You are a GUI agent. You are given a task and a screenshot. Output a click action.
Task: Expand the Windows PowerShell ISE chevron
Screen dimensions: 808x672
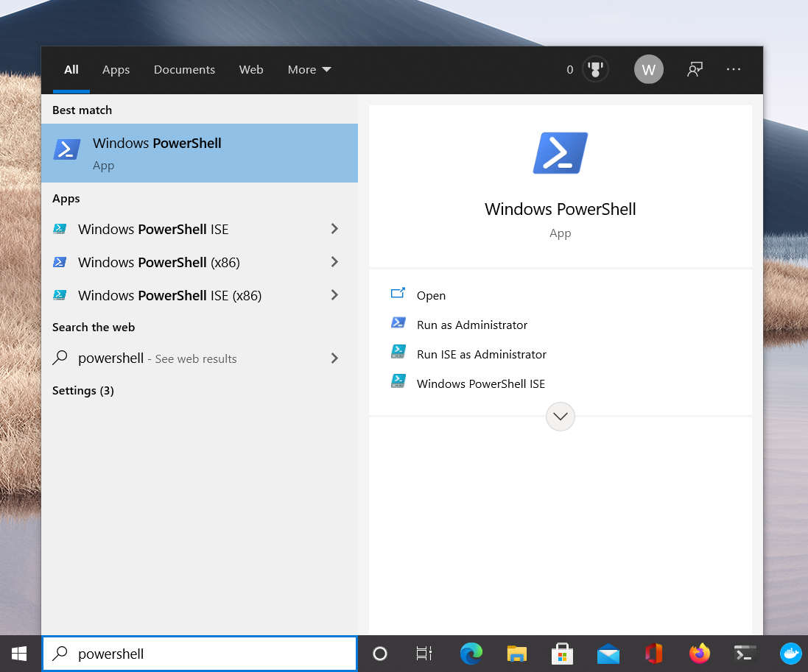coord(334,229)
